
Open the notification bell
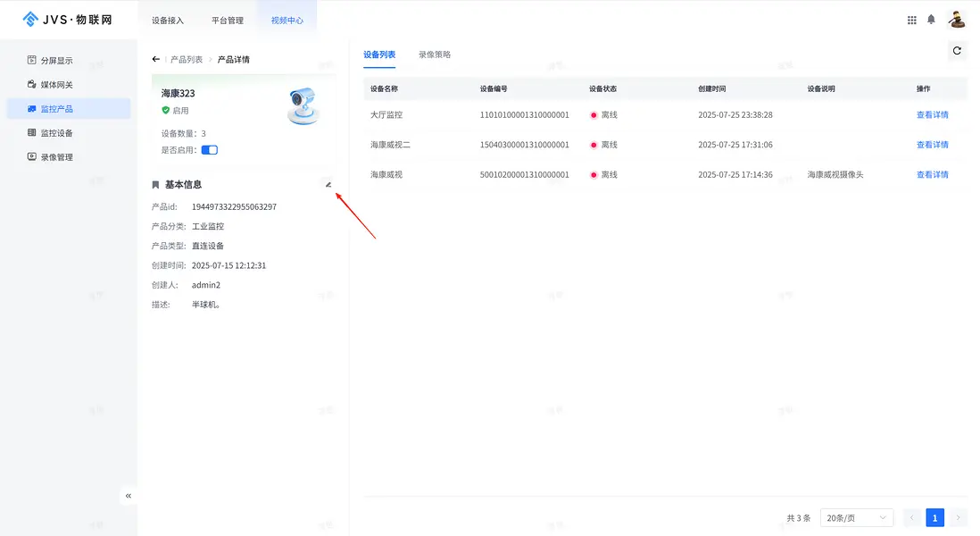[x=931, y=20]
